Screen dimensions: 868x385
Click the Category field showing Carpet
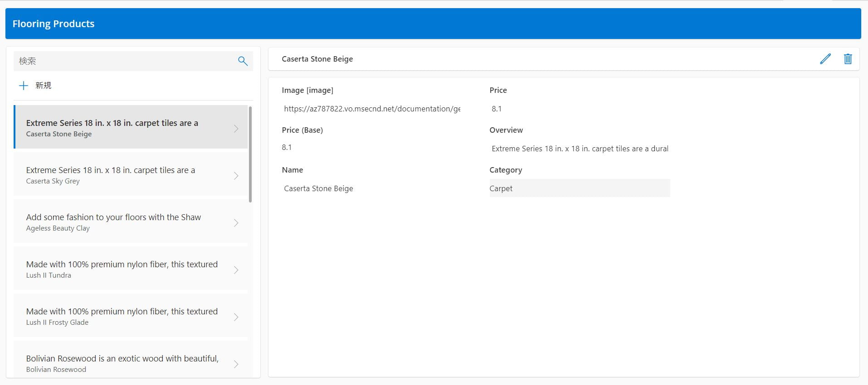pos(579,188)
